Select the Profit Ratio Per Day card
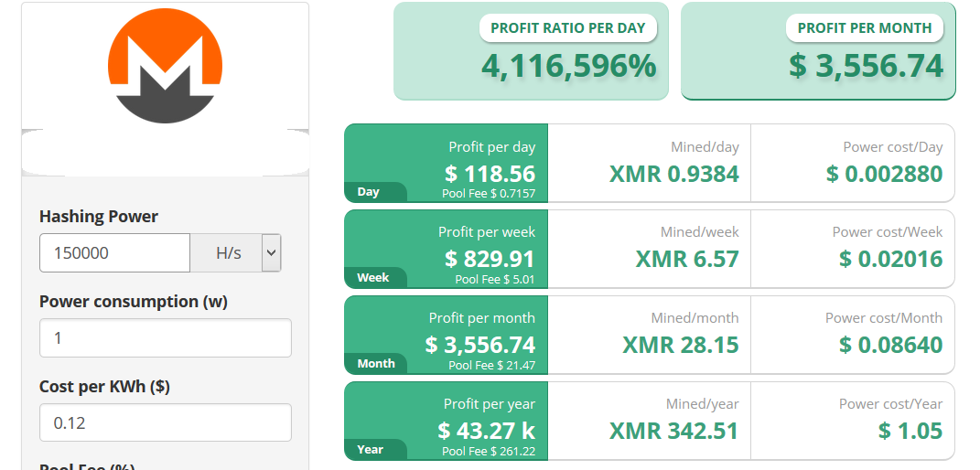Screen dimensions: 980x470 pos(531,50)
